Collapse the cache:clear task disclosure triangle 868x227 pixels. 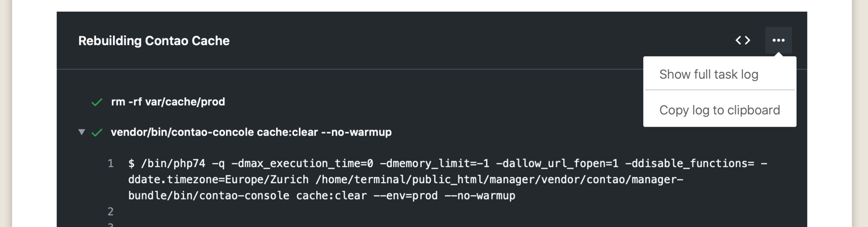point(81,132)
